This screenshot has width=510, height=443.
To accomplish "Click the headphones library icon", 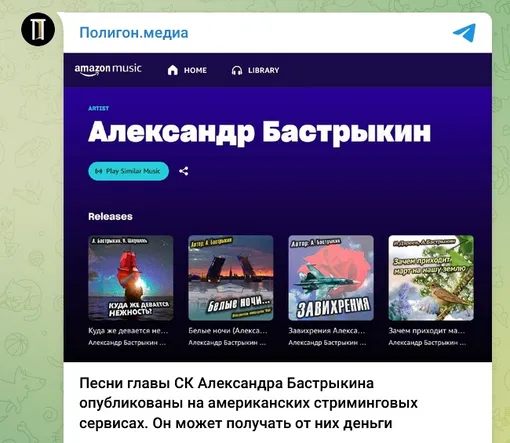I will click(237, 70).
